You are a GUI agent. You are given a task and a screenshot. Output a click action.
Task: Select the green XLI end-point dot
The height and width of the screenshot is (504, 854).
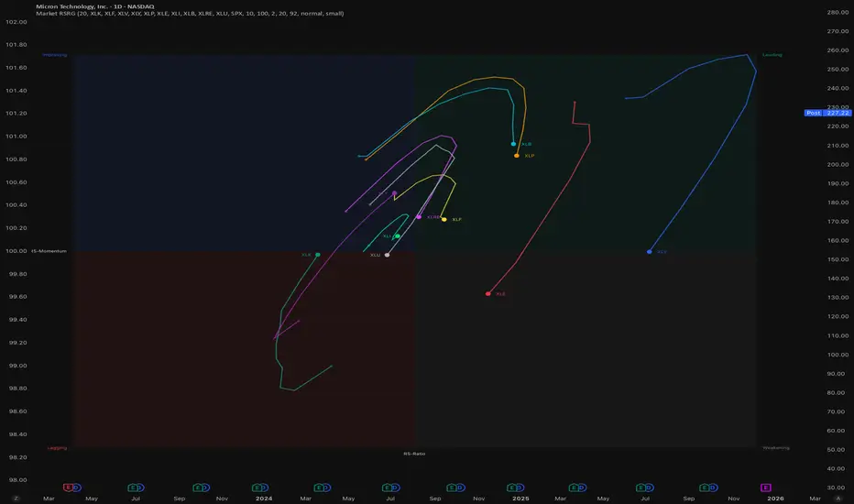pos(398,236)
